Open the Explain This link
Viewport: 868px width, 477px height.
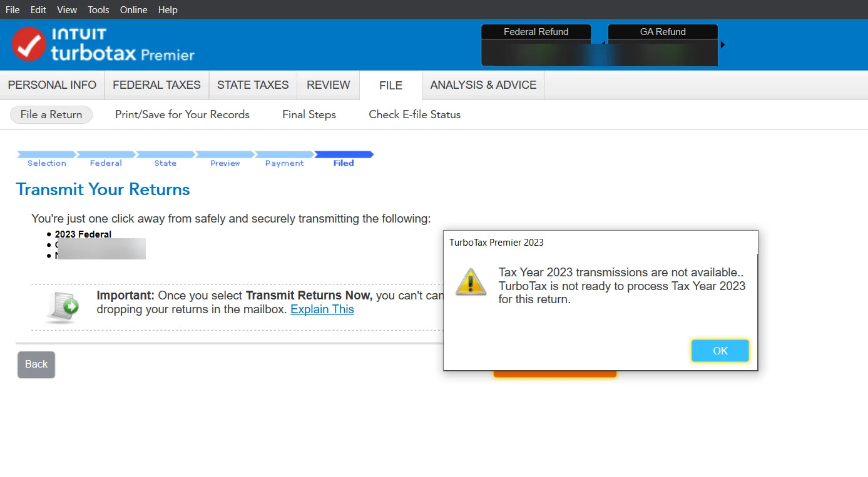[322, 309]
